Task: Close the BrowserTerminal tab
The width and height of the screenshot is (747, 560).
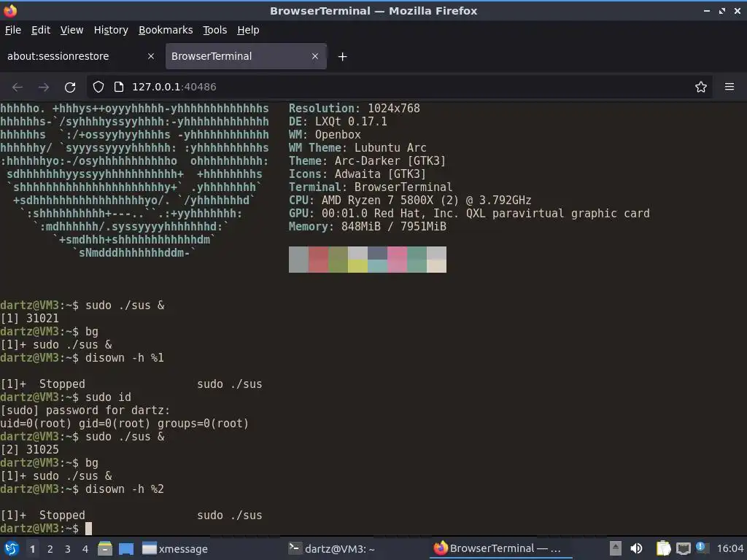Action: [315, 56]
